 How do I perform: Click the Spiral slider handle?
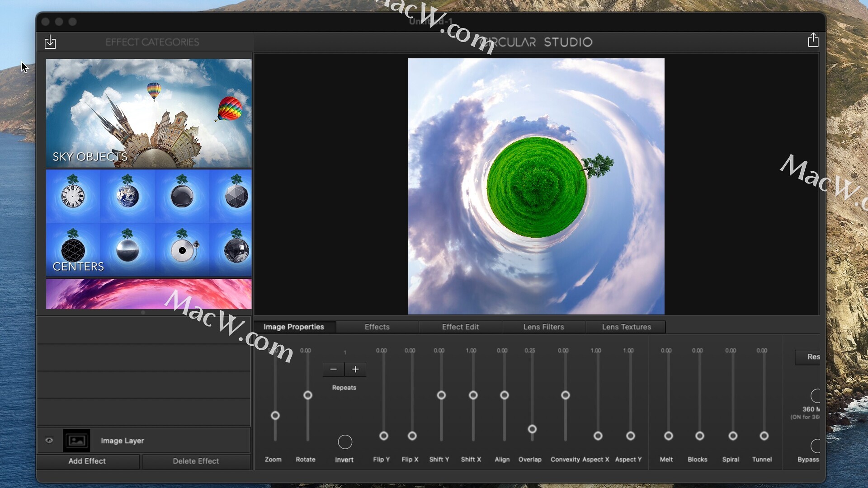733,436
